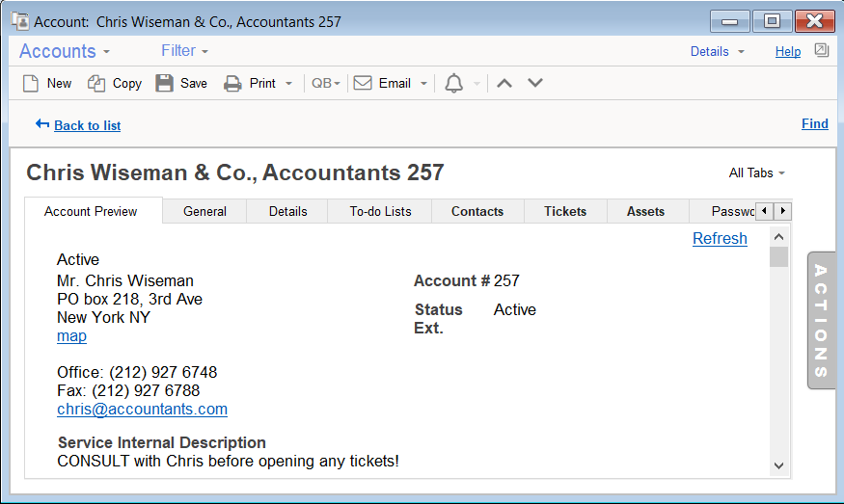Click the New document icon
Screen dimensions: 844x504
[31, 84]
